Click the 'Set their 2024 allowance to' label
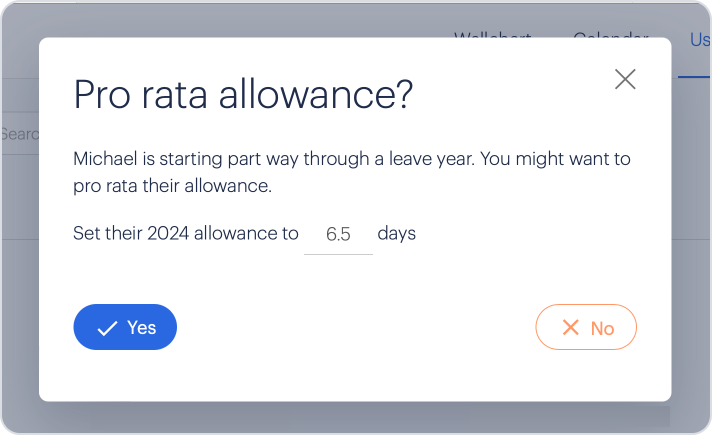 point(186,233)
